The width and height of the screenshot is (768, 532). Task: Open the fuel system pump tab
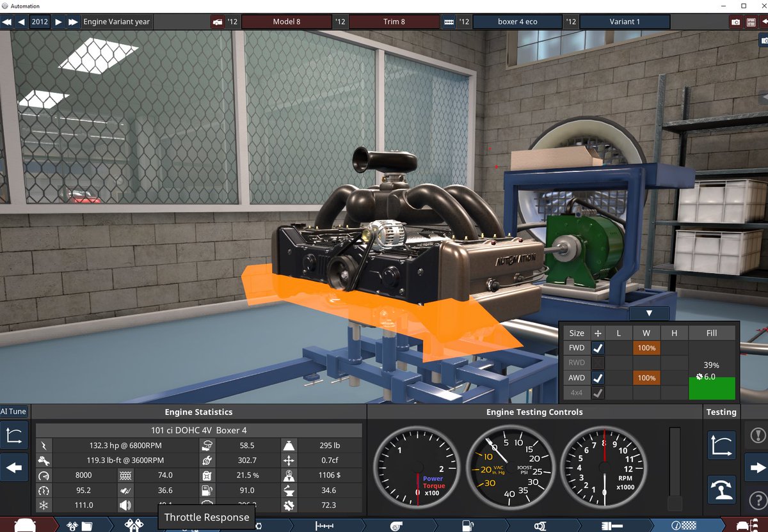[467, 525]
